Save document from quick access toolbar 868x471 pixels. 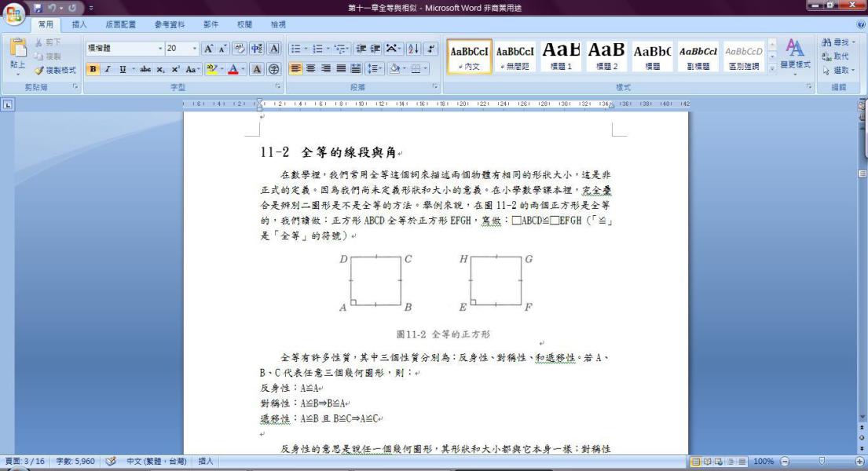coord(38,9)
